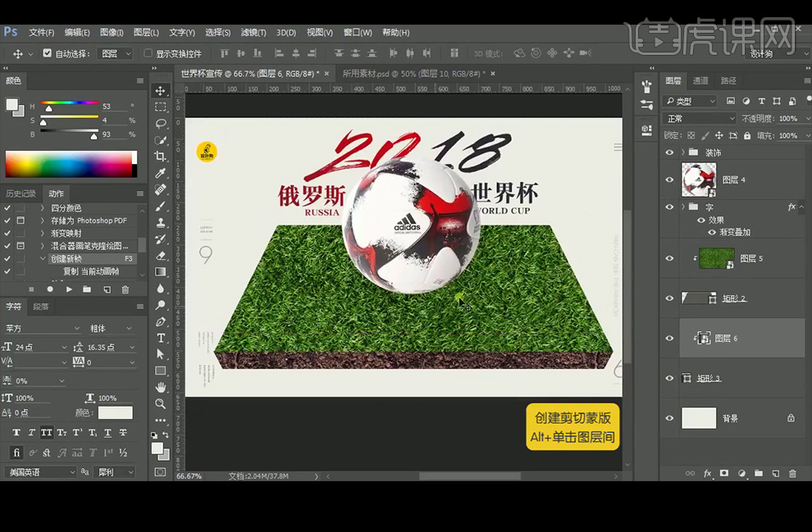Image resolution: width=812 pixels, height=532 pixels.
Task: Select the Zoom tool in the toolbar
Action: pos(162,402)
